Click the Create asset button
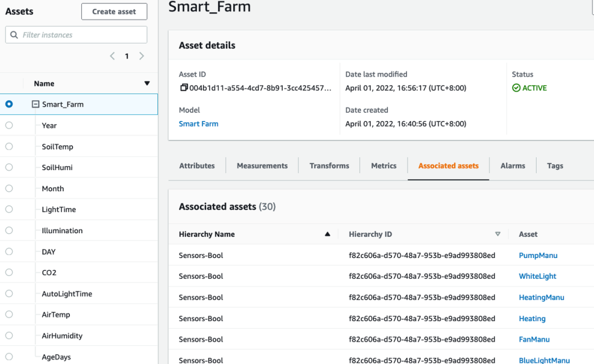The width and height of the screenshot is (594, 364). (114, 12)
